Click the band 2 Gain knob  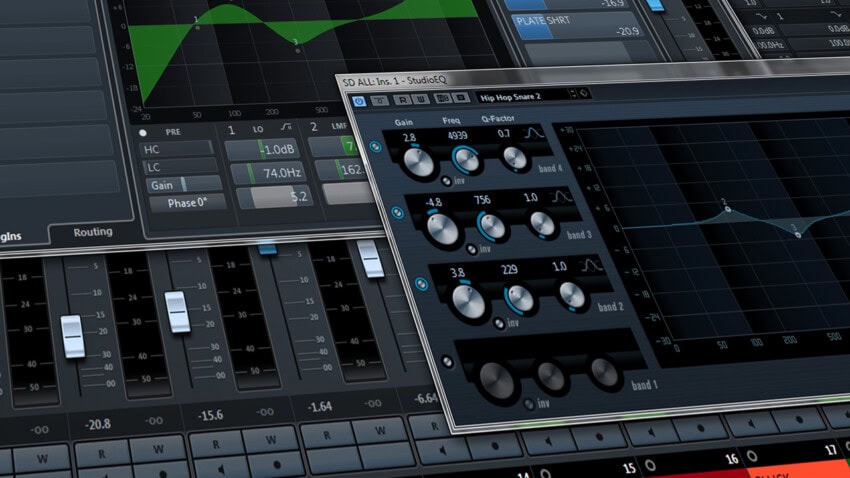coord(469,302)
